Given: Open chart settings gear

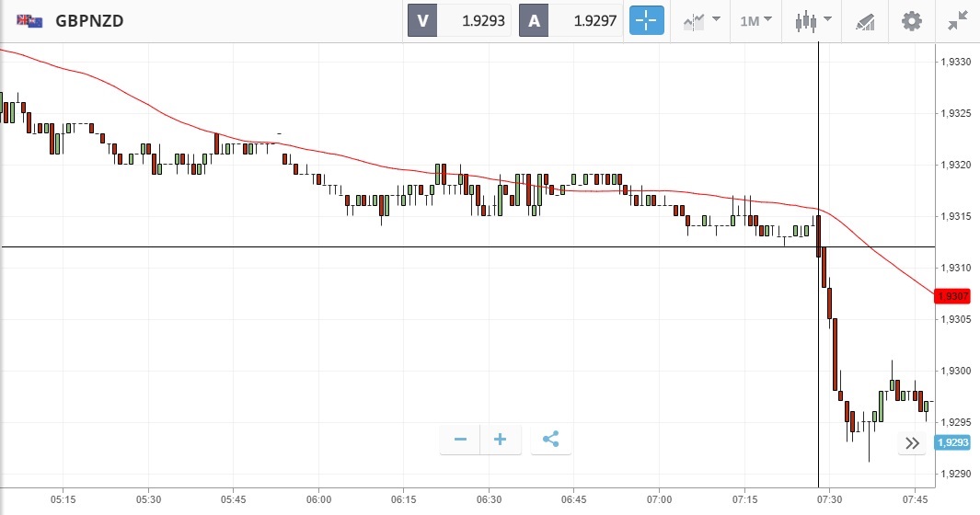Looking at the screenshot, I should [x=911, y=20].
